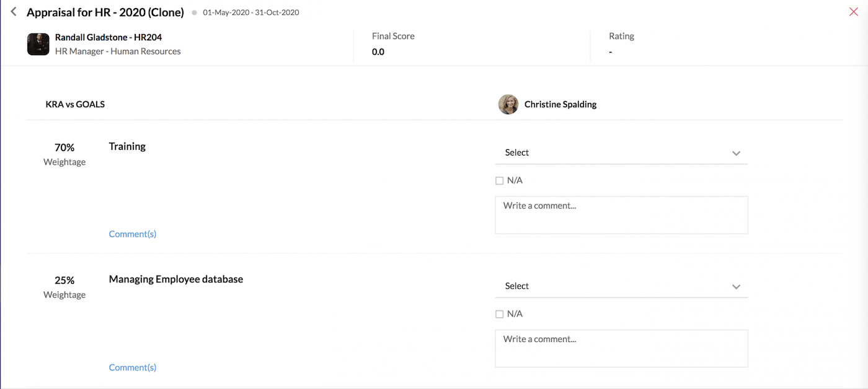Image resolution: width=868 pixels, height=389 pixels.
Task: Click the name Randall Gladstone - HR204
Action: tap(108, 38)
